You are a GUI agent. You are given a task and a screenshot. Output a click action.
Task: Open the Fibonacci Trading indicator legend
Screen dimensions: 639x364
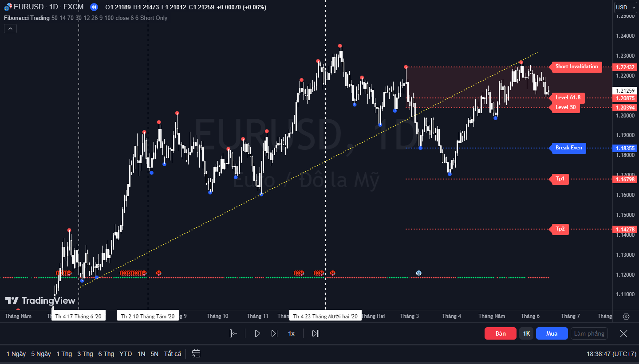27,18
